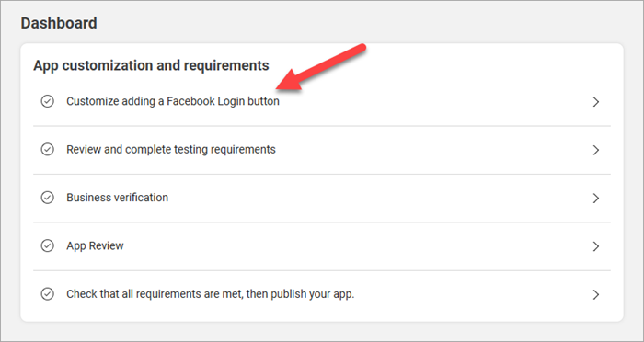Click the checkmark icon beside Check that all requirements are met

click(x=47, y=294)
